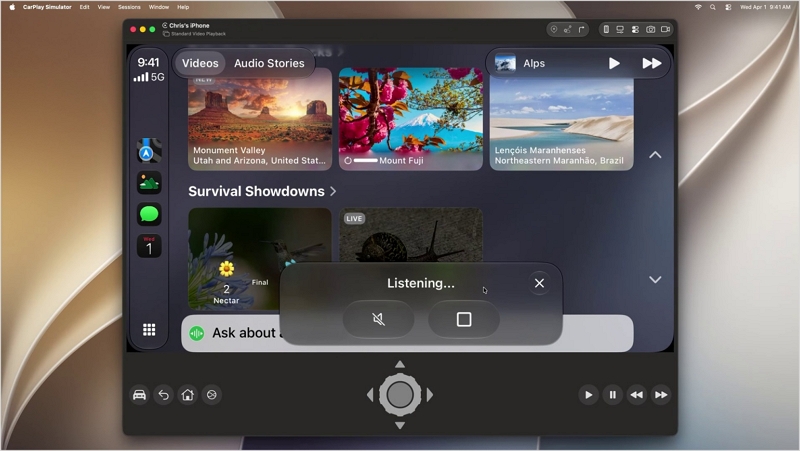Click the display configuration icon in toolbar

620,30
